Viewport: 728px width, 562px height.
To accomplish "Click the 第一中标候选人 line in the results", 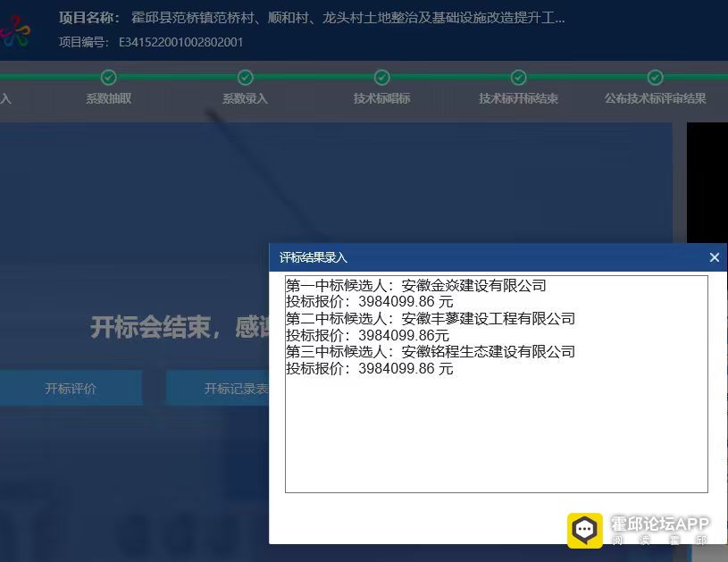I will click(x=415, y=286).
